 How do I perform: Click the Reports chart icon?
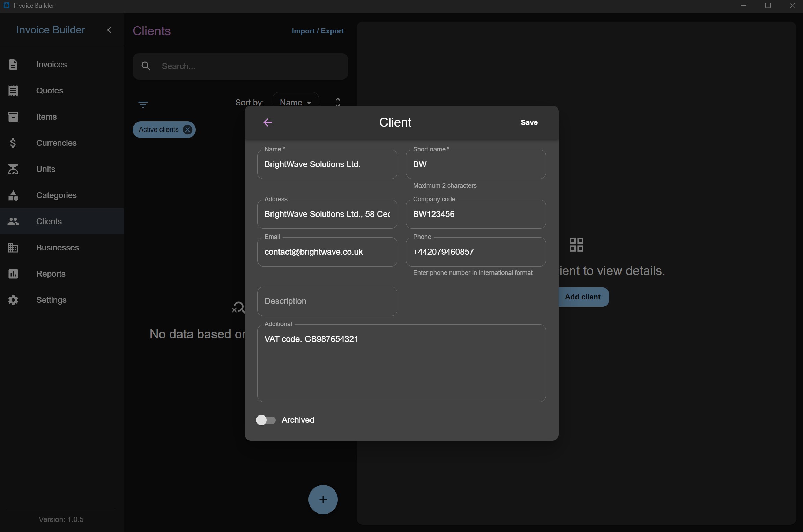pos(13,274)
